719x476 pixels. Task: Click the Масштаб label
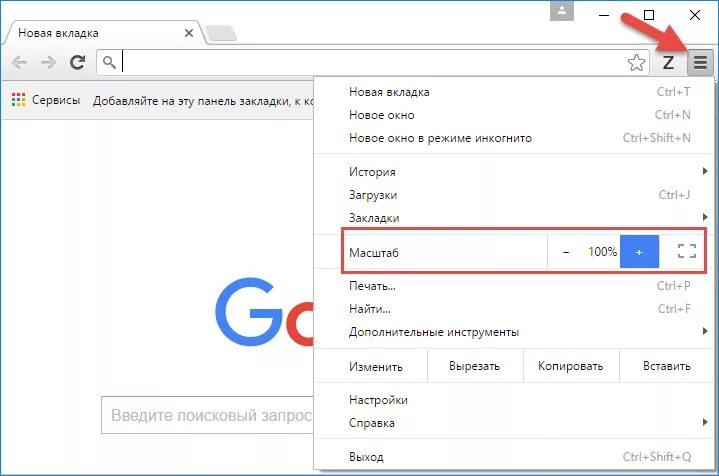pos(374,253)
